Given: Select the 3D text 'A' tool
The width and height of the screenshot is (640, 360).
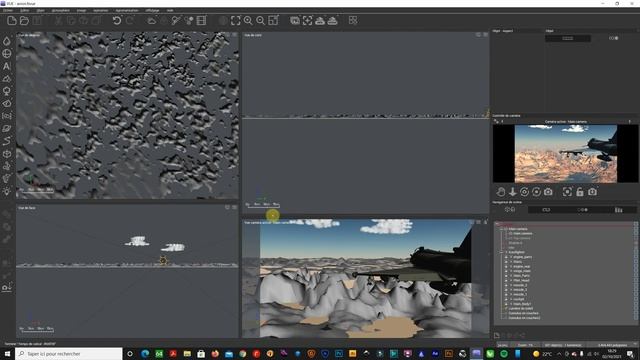Looking at the screenshot, I should click(7, 66).
